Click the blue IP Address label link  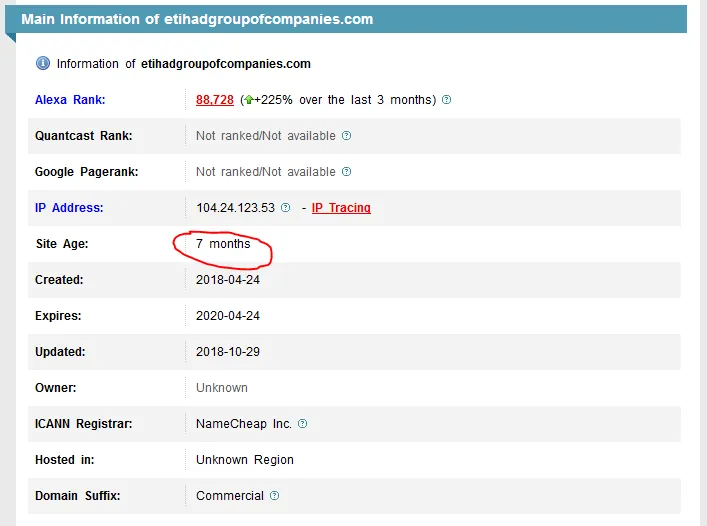tap(69, 208)
